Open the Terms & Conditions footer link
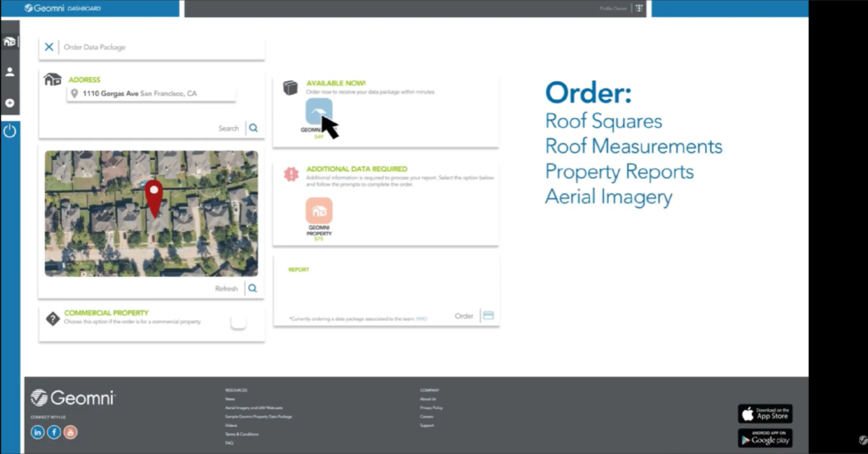The height and width of the screenshot is (454, 868). [242, 434]
